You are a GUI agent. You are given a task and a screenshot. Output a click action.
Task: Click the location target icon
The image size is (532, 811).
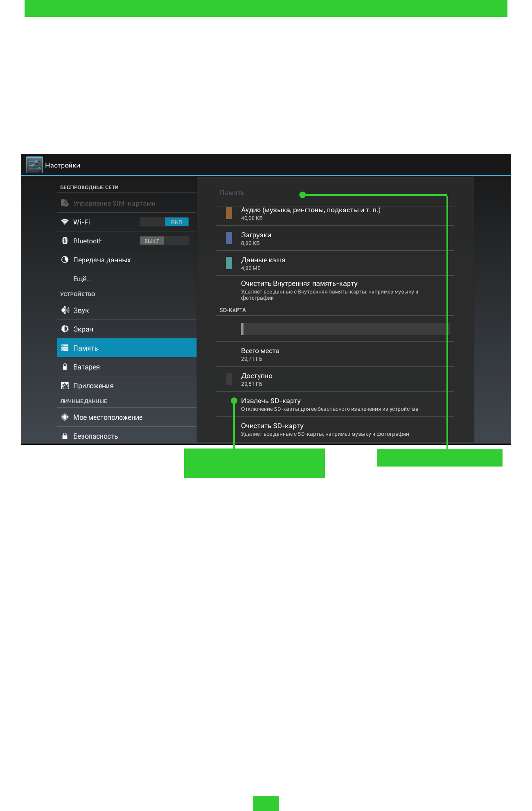[65, 417]
